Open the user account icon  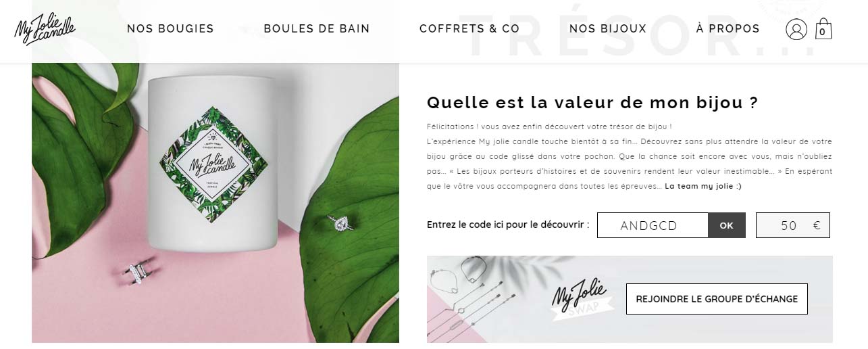pyautogui.click(x=796, y=29)
